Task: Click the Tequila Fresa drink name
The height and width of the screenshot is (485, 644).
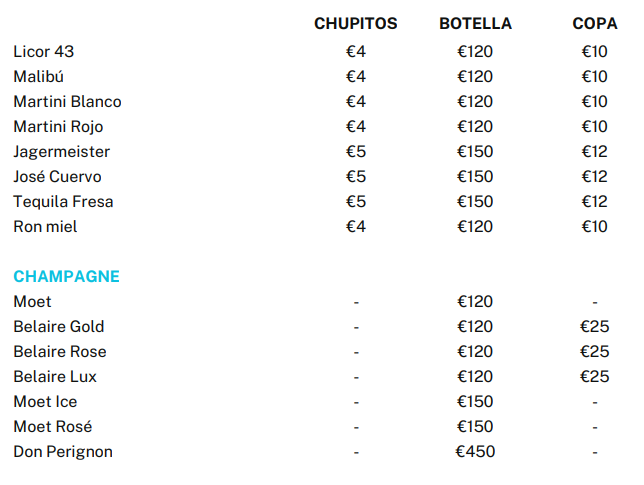Action: 63,202
